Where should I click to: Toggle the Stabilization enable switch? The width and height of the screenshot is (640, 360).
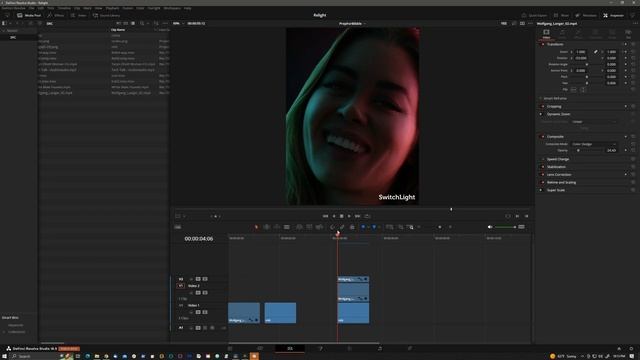click(x=543, y=167)
